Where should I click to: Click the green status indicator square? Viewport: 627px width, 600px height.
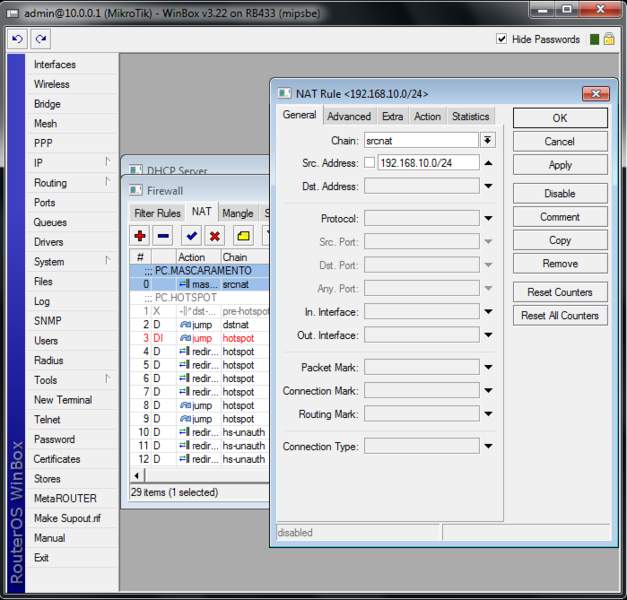[x=594, y=39]
